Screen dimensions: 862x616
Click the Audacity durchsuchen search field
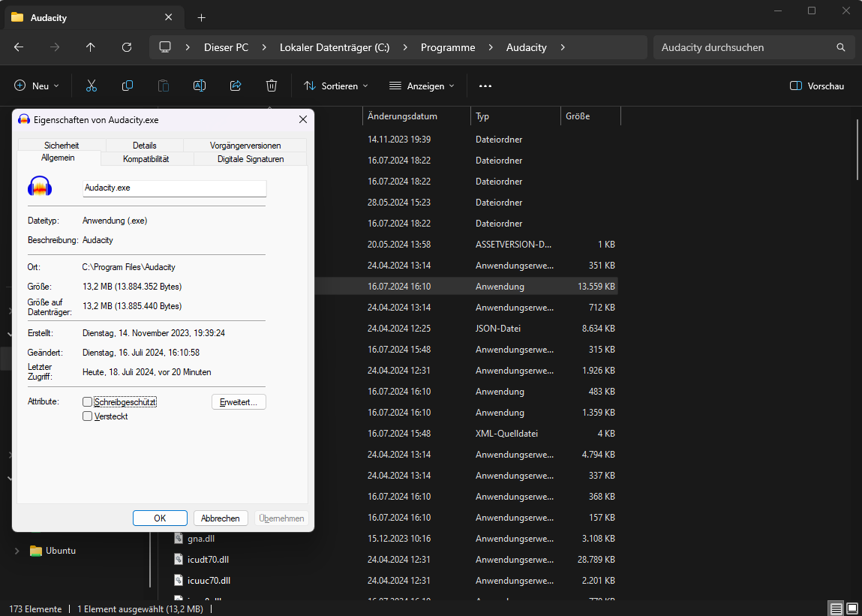[743, 47]
